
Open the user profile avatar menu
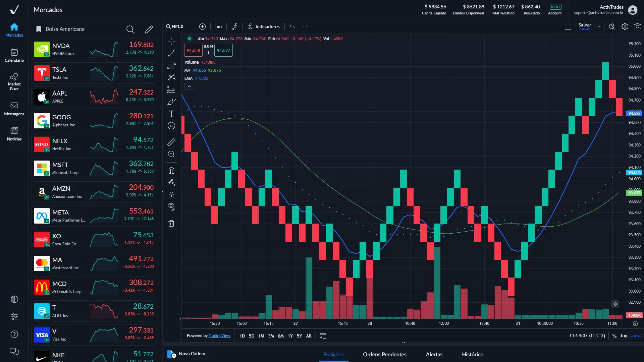click(633, 10)
